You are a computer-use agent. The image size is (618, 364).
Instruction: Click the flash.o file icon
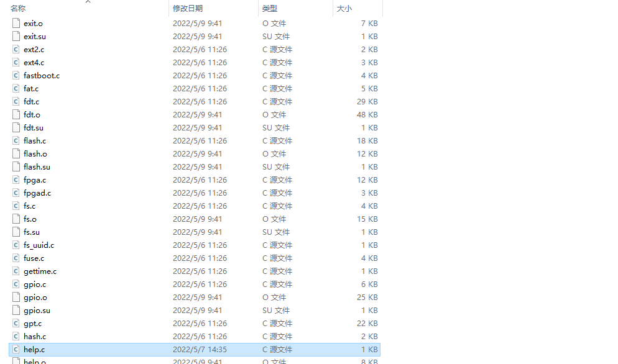pyautogui.click(x=16, y=153)
